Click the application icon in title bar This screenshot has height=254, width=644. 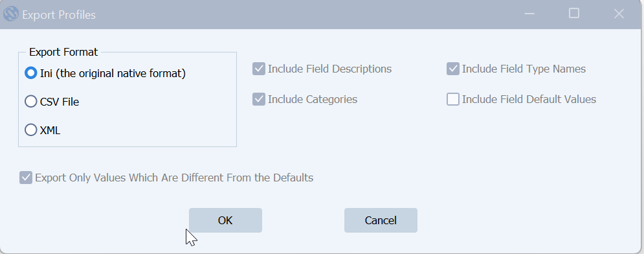(x=10, y=14)
